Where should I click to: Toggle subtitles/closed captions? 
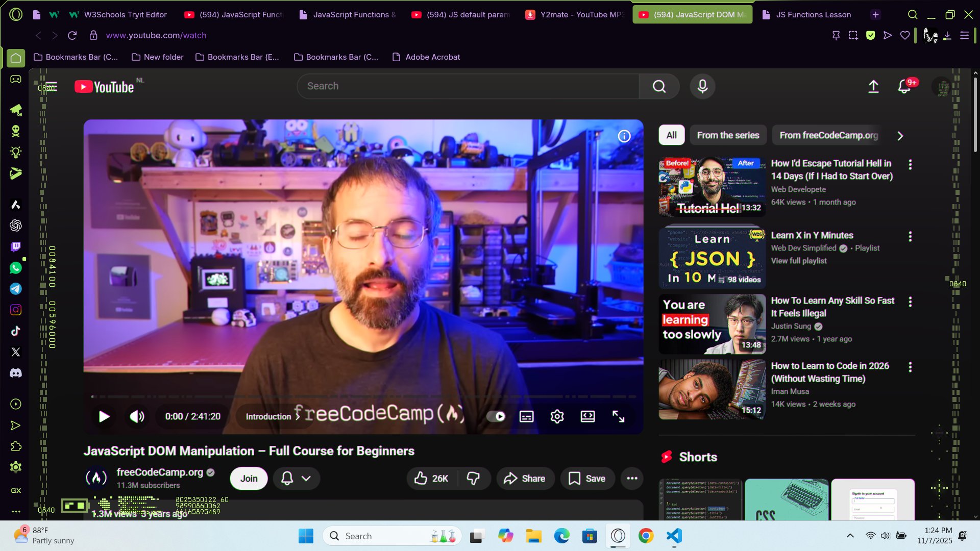tap(526, 417)
